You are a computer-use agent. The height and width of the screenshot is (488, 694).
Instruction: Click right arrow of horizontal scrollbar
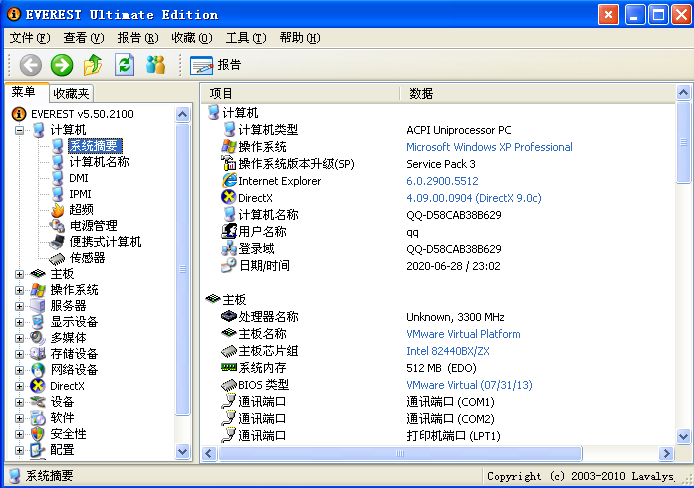[666, 453]
